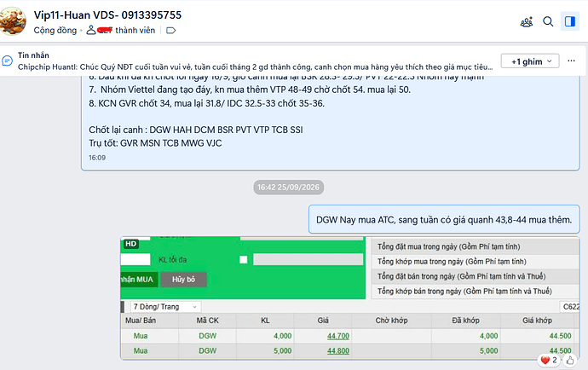588x370 pixels.
Task: Click the HD badge on image
Action: (x=131, y=244)
